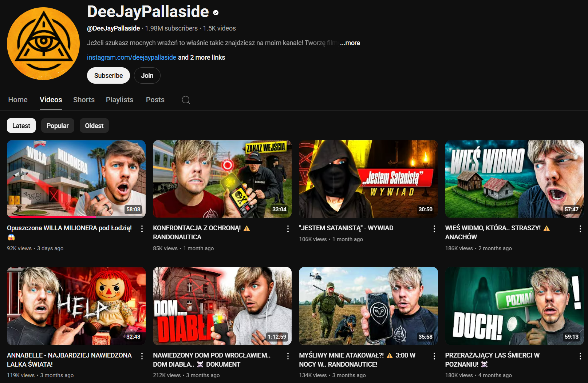Sort videos by Oldest
588x383 pixels.
point(94,126)
